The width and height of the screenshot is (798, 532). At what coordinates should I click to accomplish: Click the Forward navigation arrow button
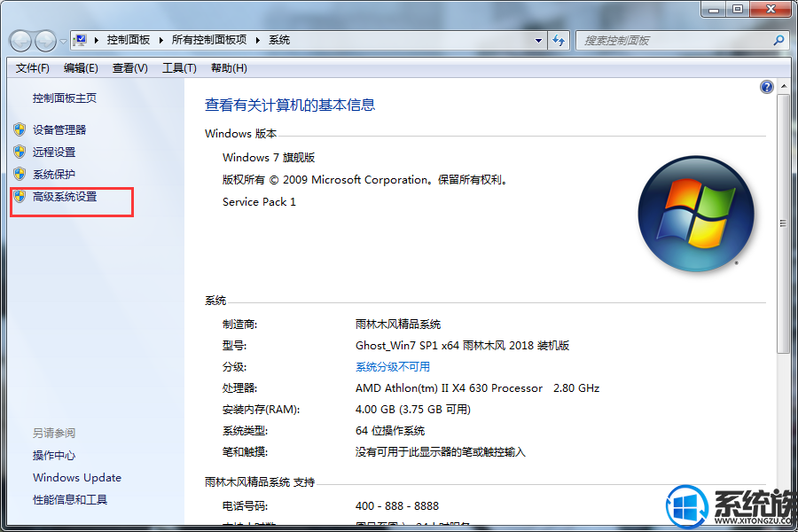(x=45, y=41)
